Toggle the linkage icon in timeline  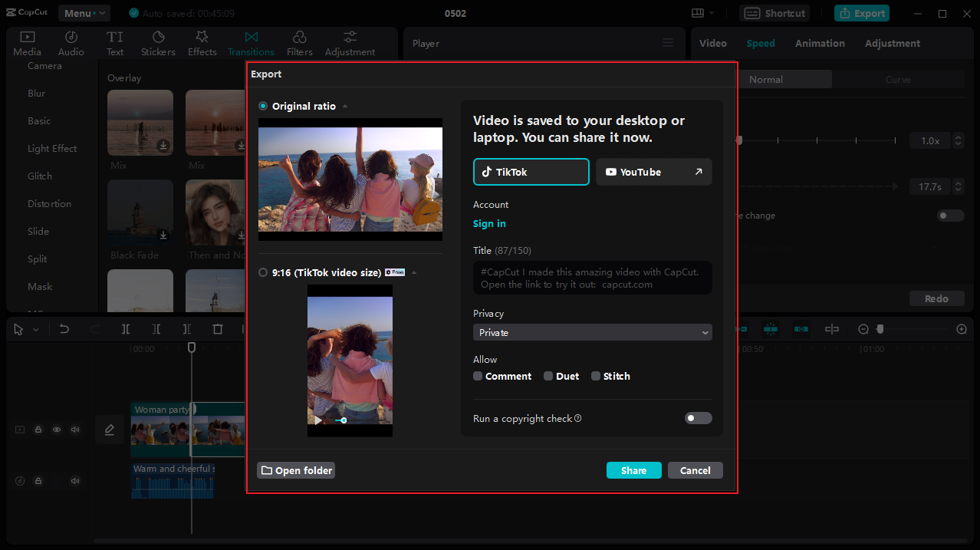pos(801,329)
